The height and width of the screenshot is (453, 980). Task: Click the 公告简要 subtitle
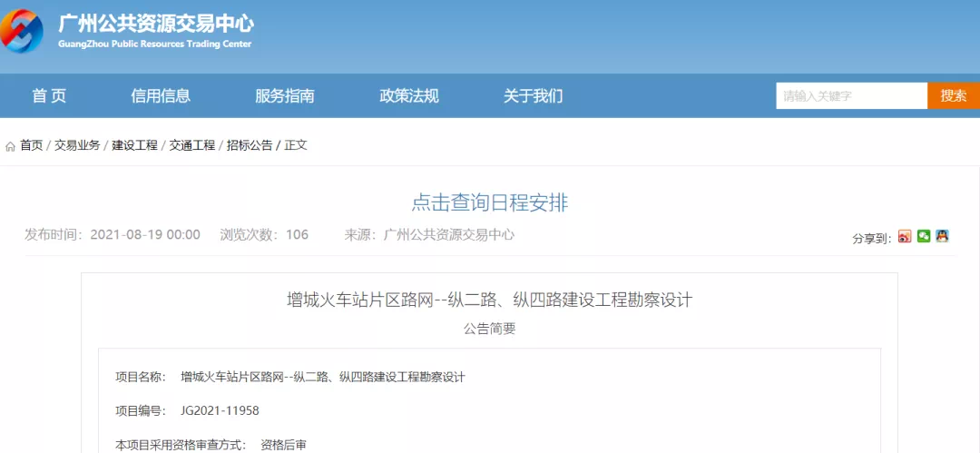click(x=489, y=329)
